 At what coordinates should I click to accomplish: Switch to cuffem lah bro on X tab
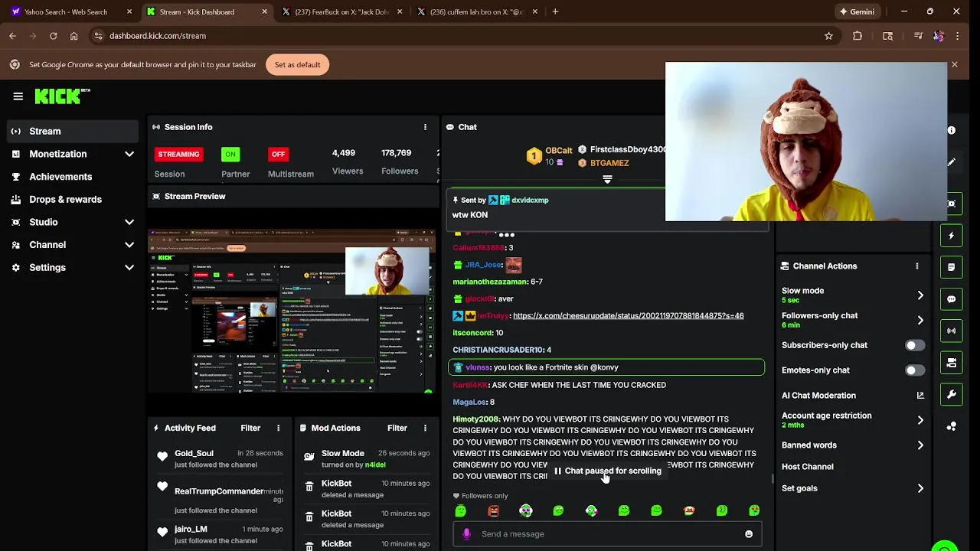(x=476, y=11)
